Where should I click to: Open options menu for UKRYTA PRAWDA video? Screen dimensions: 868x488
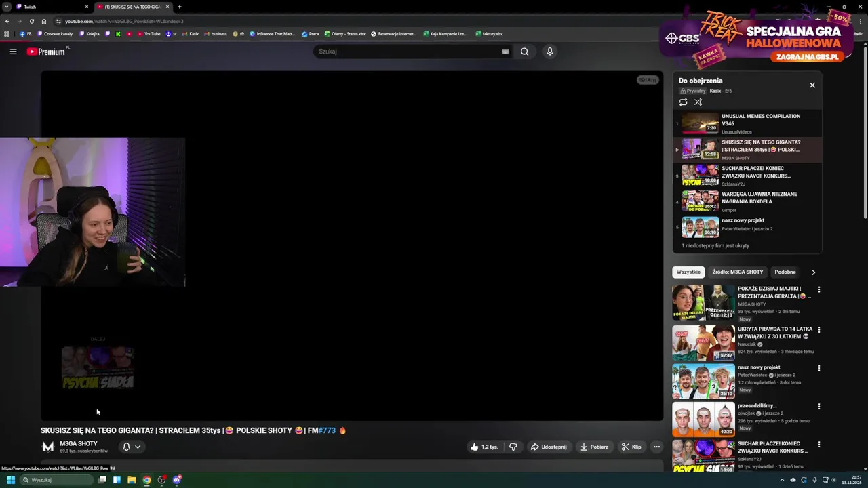(x=818, y=330)
